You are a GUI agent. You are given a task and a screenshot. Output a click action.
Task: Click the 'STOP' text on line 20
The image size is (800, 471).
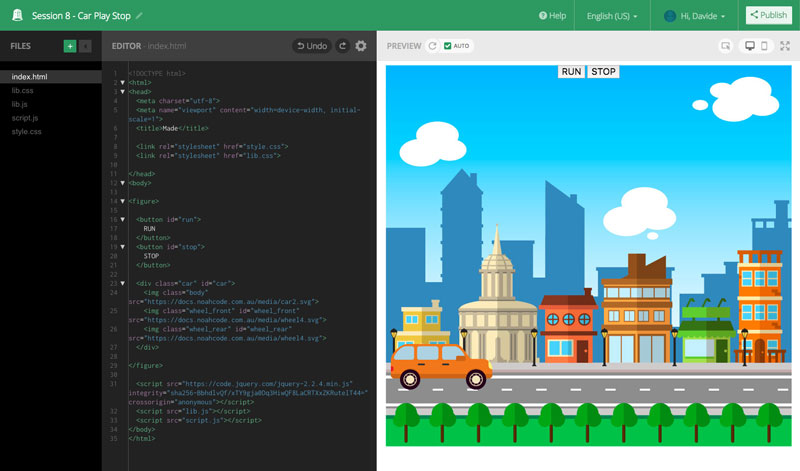(x=151, y=256)
